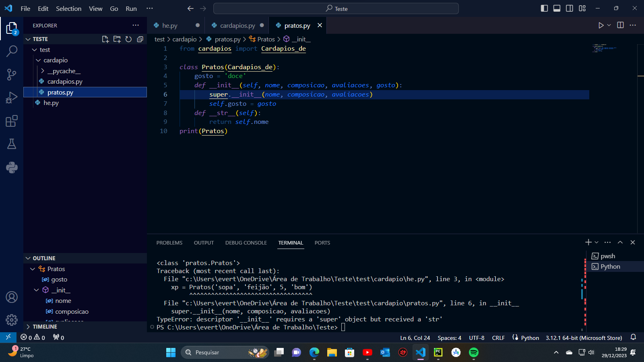Close the terminal panel
The width and height of the screenshot is (644, 362).
pyautogui.click(x=633, y=242)
